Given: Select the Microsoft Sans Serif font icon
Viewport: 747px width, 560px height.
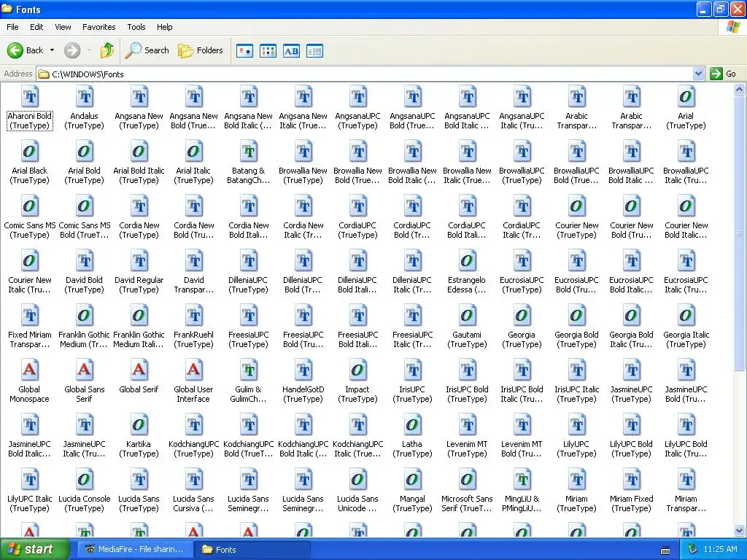Looking at the screenshot, I should [x=467, y=480].
